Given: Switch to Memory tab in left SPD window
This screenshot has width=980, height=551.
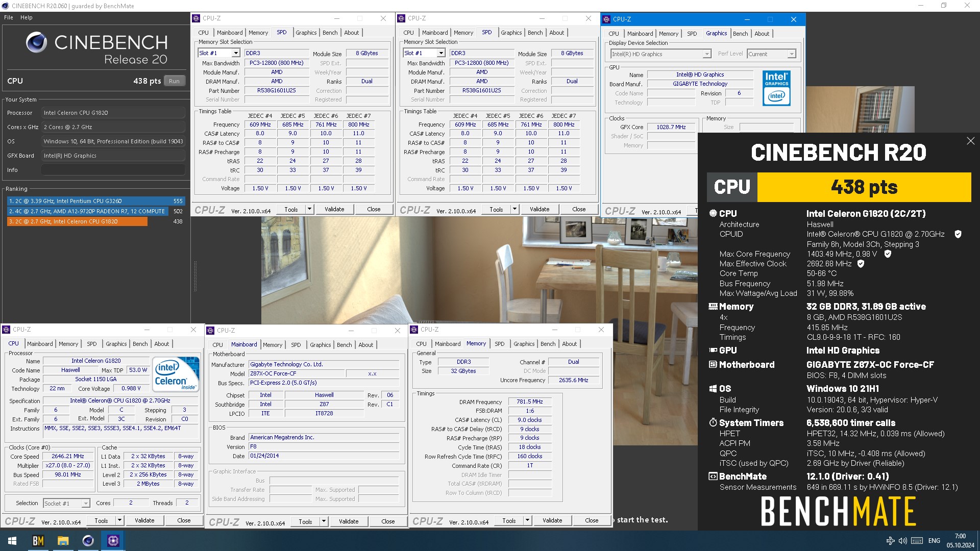Looking at the screenshot, I should 258,33.
